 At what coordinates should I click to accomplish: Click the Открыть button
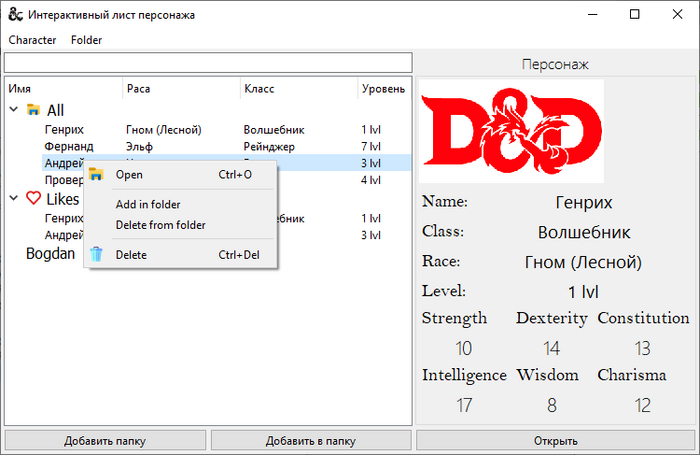pos(556,441)
